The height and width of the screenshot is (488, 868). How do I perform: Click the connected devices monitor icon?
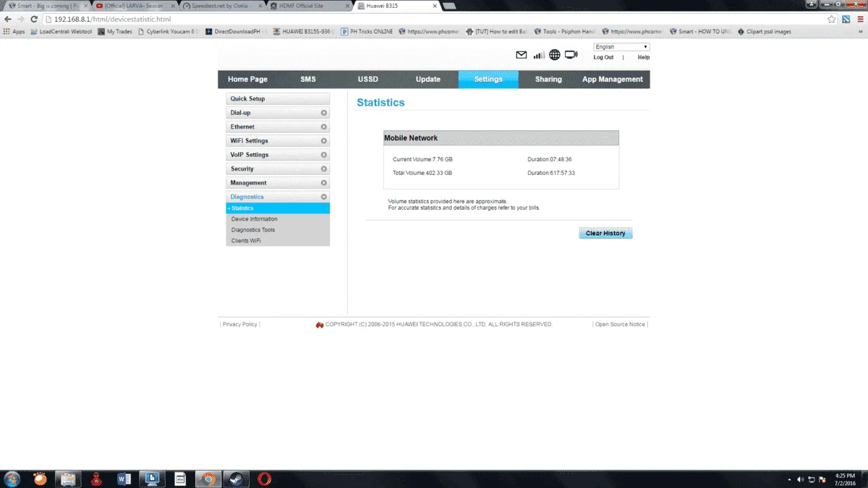(x=571, y=55)
